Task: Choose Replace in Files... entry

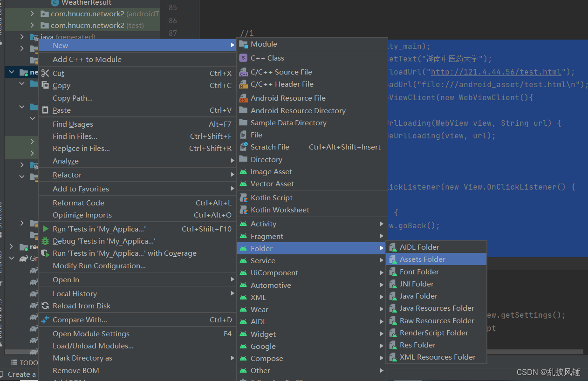Action: 137,149
